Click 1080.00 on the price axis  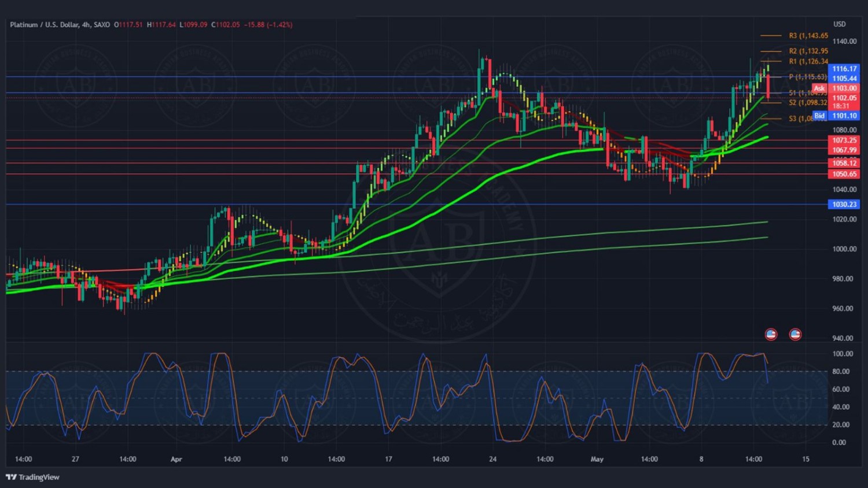(x=844, y=130)
